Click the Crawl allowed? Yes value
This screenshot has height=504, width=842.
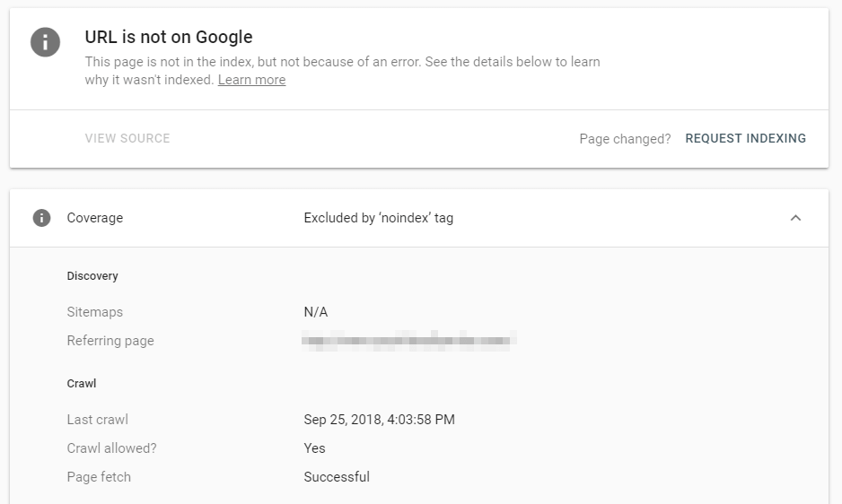coord(314,448)
